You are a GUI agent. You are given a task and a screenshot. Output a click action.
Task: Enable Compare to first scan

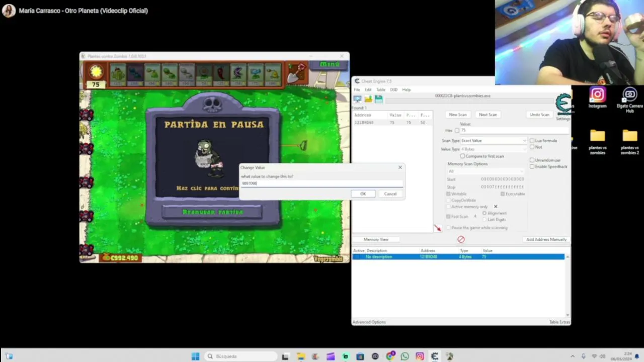click(463, 156)
